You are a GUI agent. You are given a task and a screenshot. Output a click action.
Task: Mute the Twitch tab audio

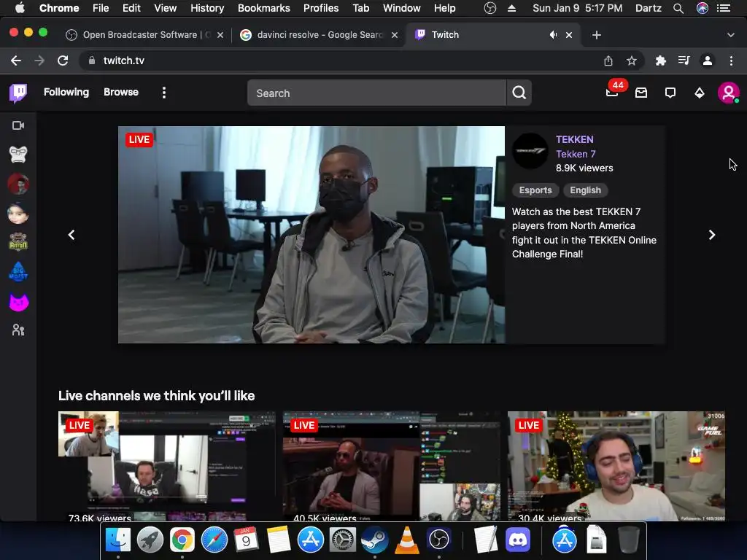553,35
